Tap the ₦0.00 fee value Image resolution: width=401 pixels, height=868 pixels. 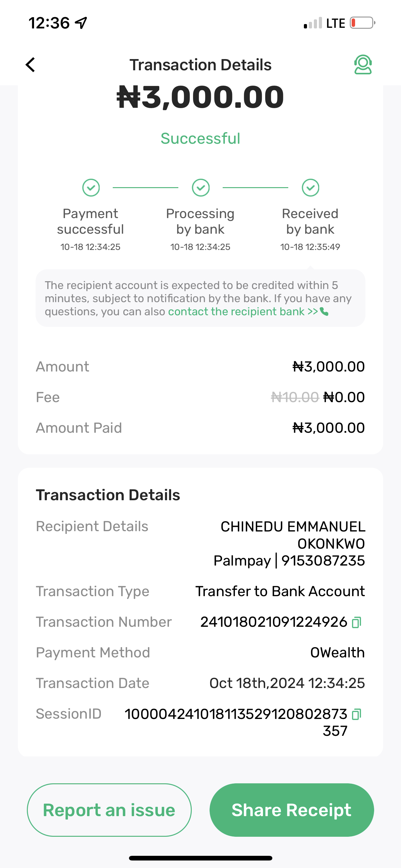pyautogui.click(x=344, y=397)
